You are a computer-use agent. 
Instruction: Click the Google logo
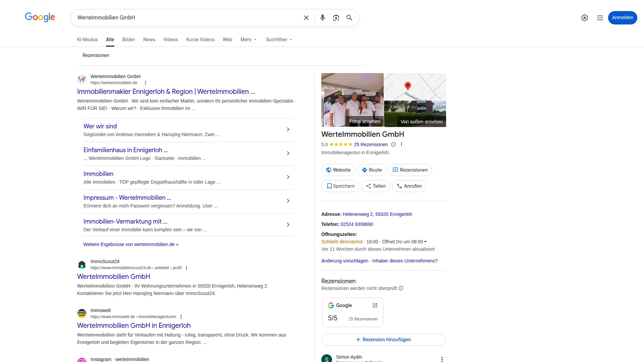[x=40, y=17]
